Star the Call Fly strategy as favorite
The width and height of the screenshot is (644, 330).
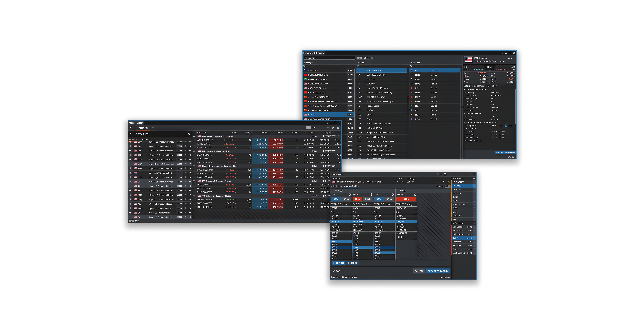tap(448, 182)
